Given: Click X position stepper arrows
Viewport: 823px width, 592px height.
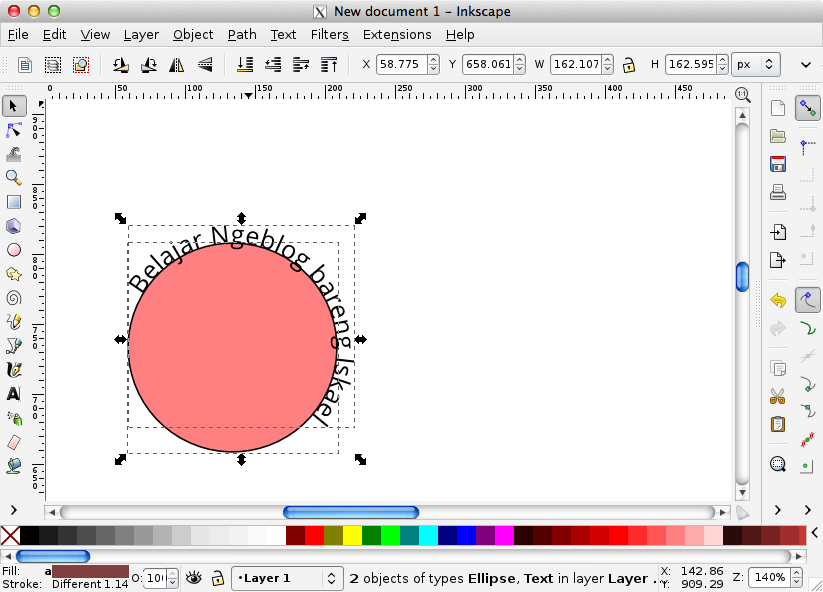Looking at the screenshot, I should (x=434, y=65).
